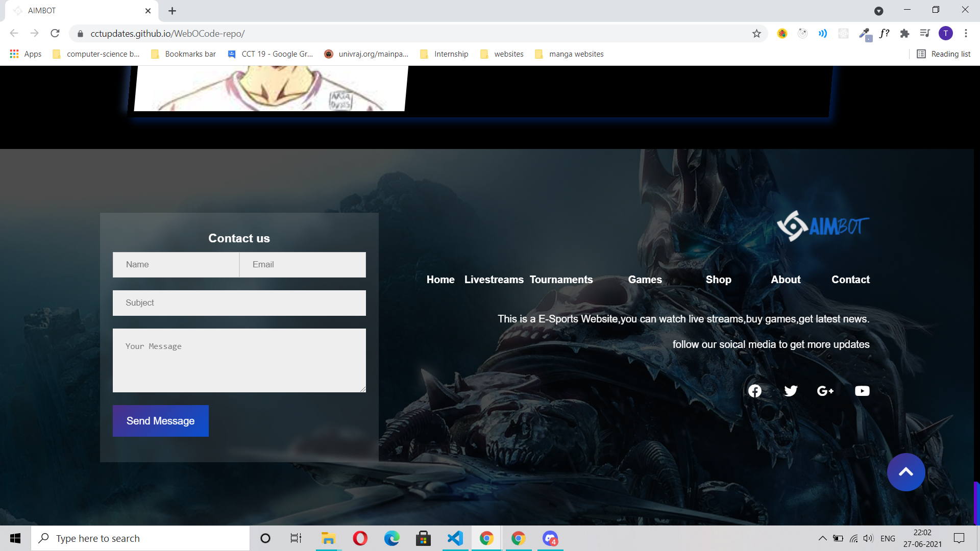Image resolution: width=980 pixels, height=551 pixels.
Task: Reload the page in Chrome
Action: coord(55,34)
